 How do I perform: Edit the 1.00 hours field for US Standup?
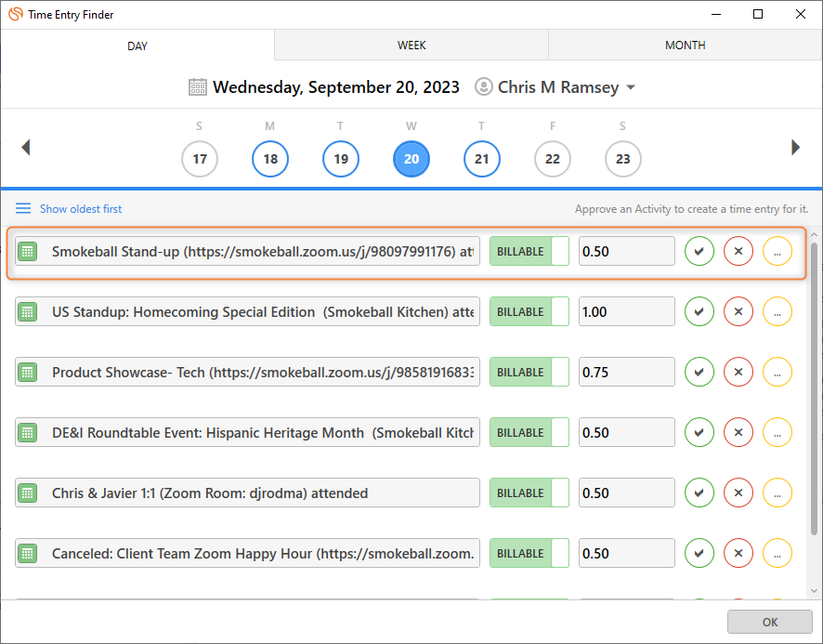[x=627, y=311]
